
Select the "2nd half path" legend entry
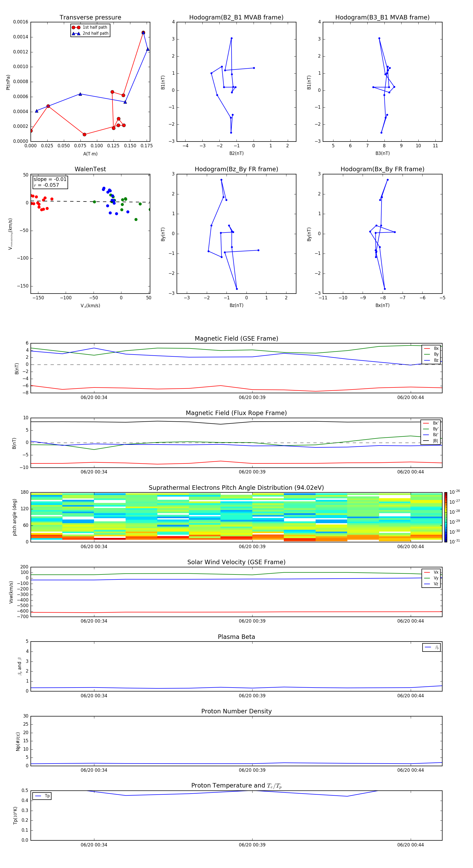point(90,33)
